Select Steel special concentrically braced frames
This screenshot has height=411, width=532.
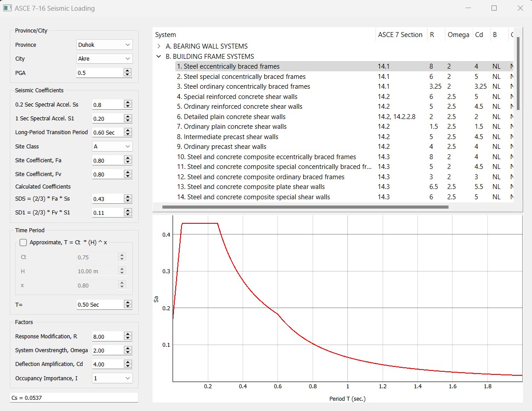click(x=344, y=77)
